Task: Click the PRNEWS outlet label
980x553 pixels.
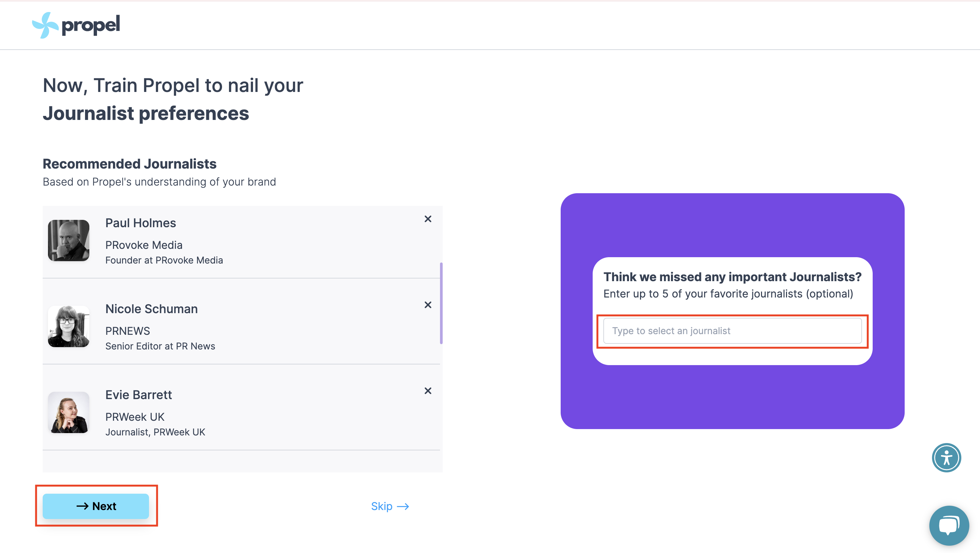Action: tap(127, 331)
